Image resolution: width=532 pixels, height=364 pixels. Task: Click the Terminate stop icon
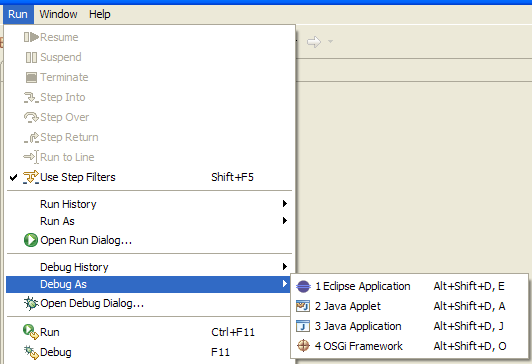31,77
